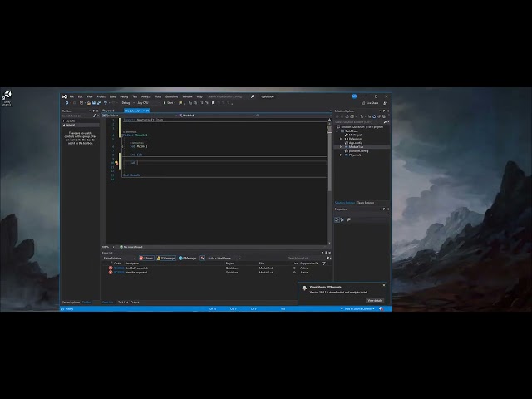Close the Module1.vb editor tab
This screenshot has width=532, height=399.
[x=148, y=111]
